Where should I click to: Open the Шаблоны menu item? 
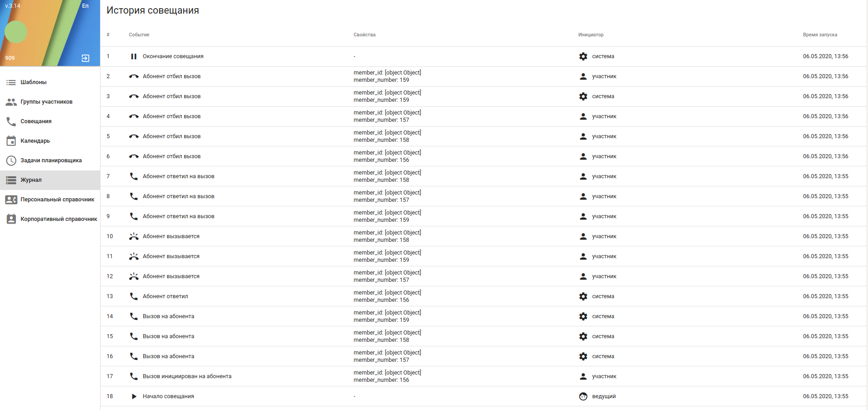pos(33,82)
